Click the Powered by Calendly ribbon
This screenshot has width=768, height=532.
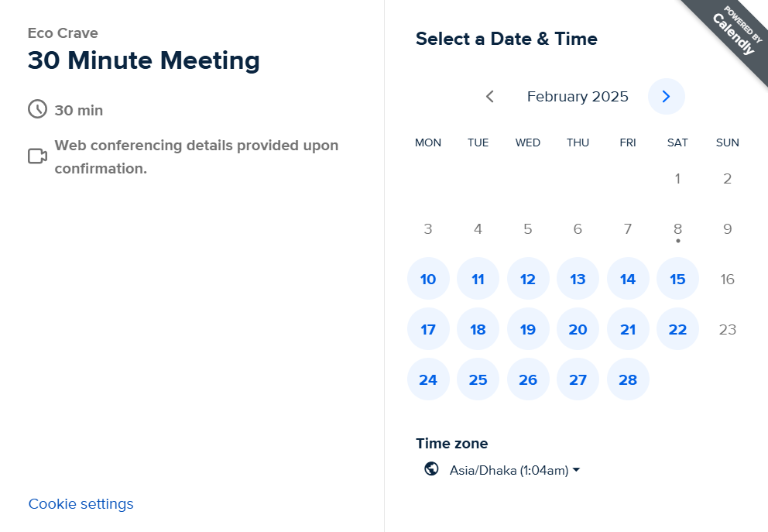[732, 36]
